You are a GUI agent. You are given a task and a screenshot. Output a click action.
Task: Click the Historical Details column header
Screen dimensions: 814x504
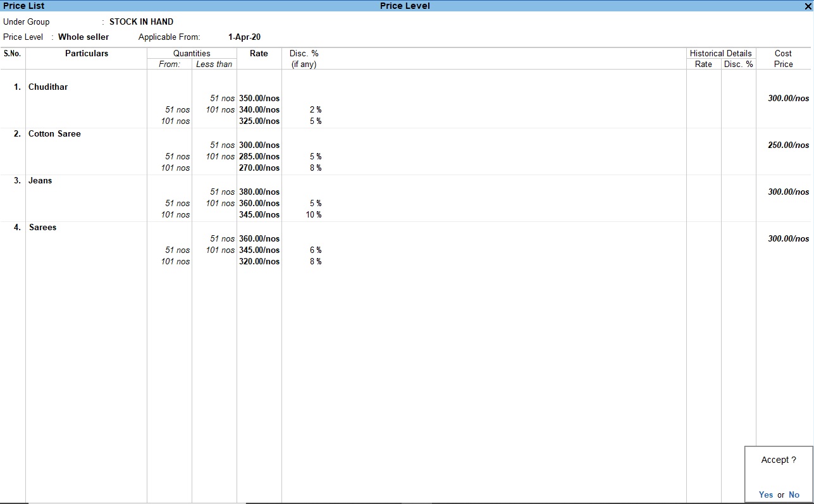point(720,53)
